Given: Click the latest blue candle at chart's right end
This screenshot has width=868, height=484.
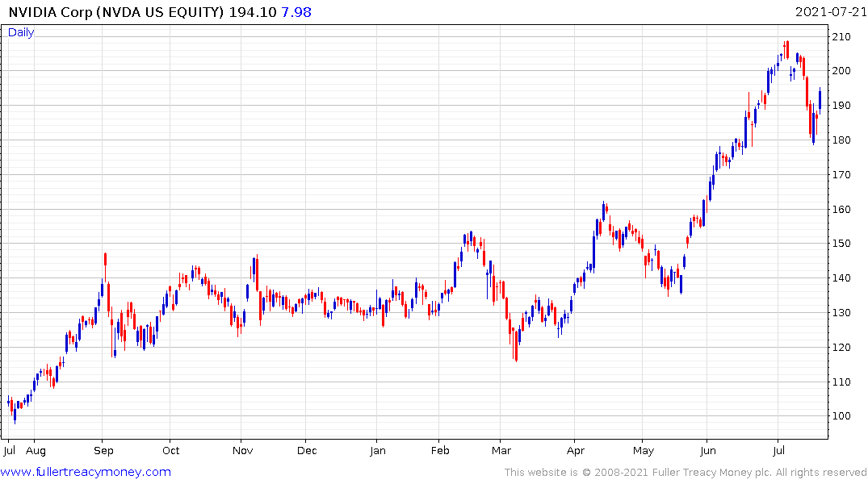Looking at the screenshot, I should 820,100.
